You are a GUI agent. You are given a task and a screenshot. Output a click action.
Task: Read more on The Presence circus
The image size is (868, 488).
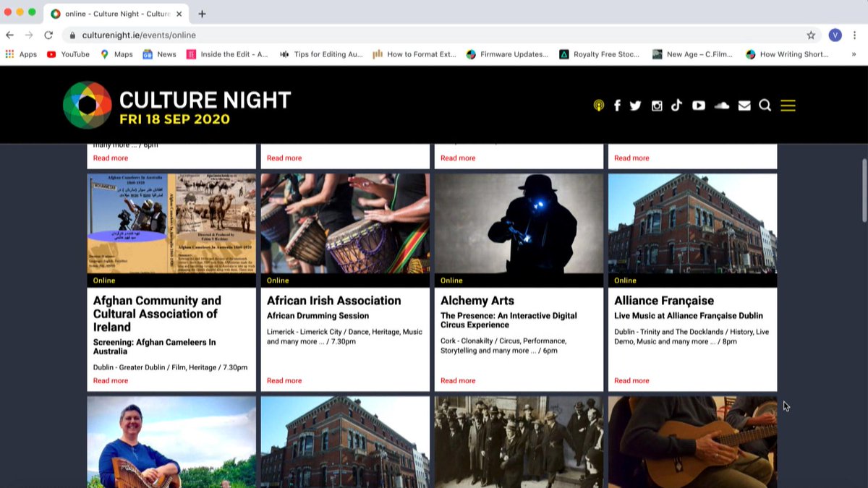[x=458, y=380]
